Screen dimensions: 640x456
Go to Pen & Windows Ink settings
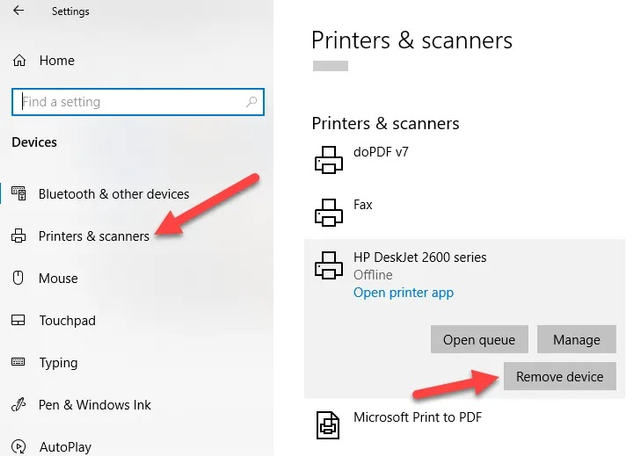point(95,405)
